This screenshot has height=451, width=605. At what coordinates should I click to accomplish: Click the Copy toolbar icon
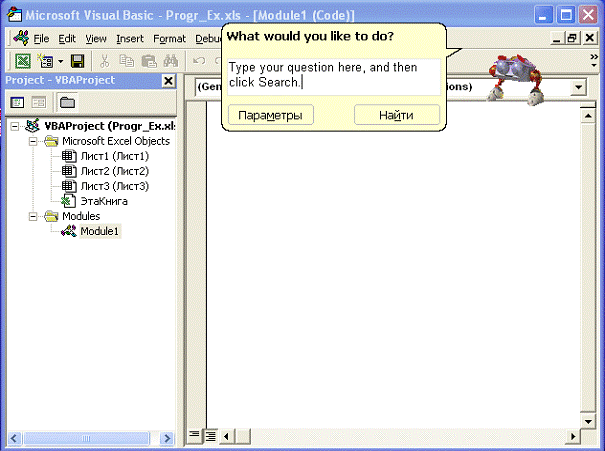[x=127, y=61]
